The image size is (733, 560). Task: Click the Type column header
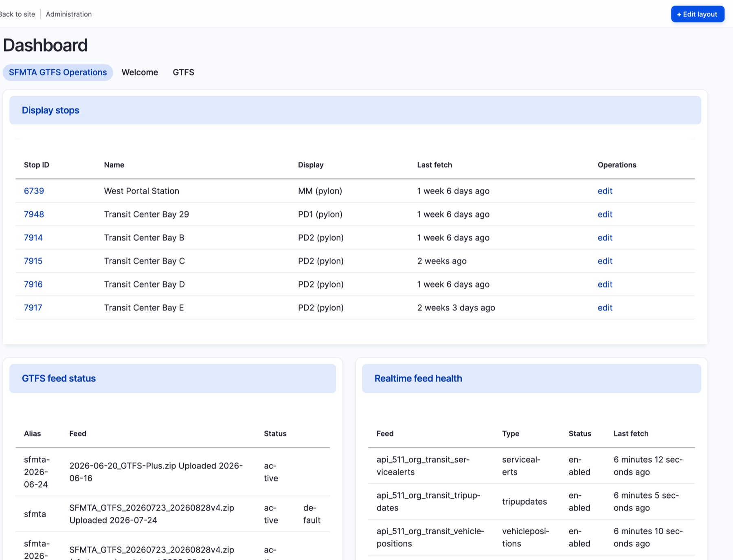click(x=511, y=434)
